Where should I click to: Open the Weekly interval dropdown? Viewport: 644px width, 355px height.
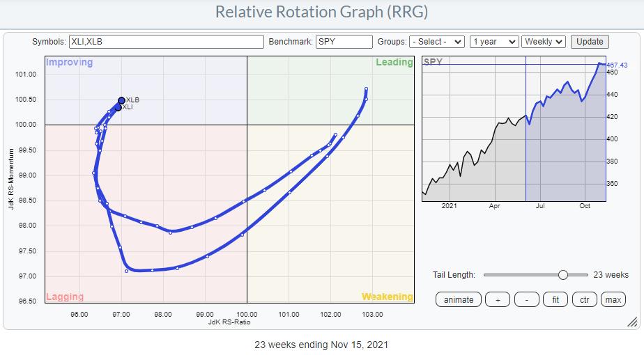pos(544,42)
